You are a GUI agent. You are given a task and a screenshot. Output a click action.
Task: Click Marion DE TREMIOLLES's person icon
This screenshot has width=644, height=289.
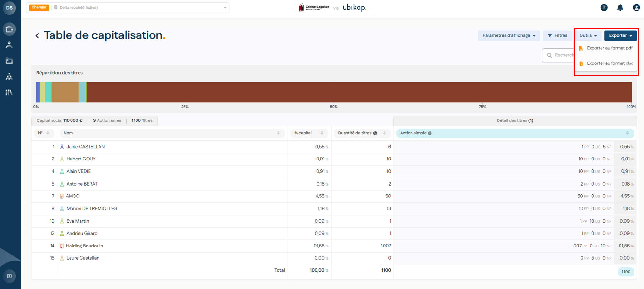[62, 209]
